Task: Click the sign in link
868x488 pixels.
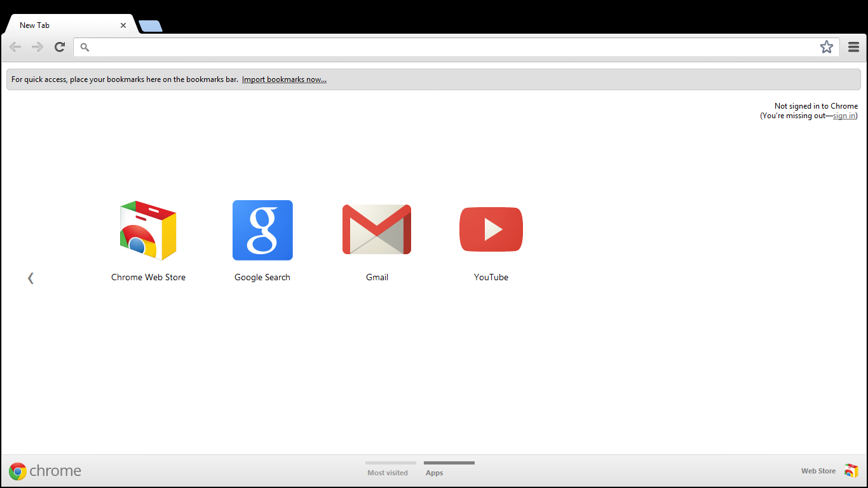Action: [844, 116]
